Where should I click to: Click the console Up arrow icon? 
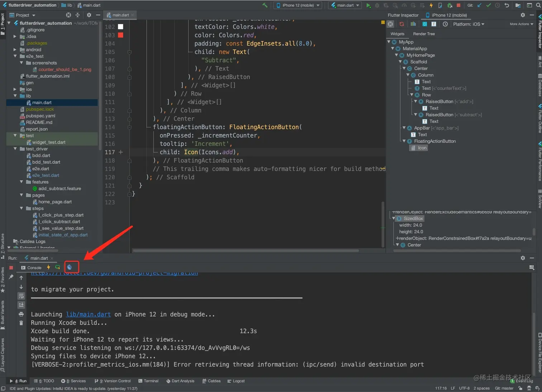21,278
